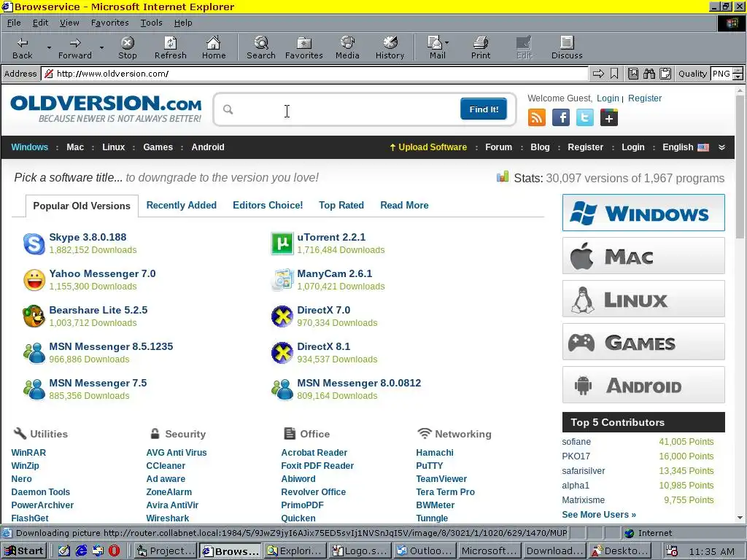
Task: Open the Tools menu
Action: [151, 23]
